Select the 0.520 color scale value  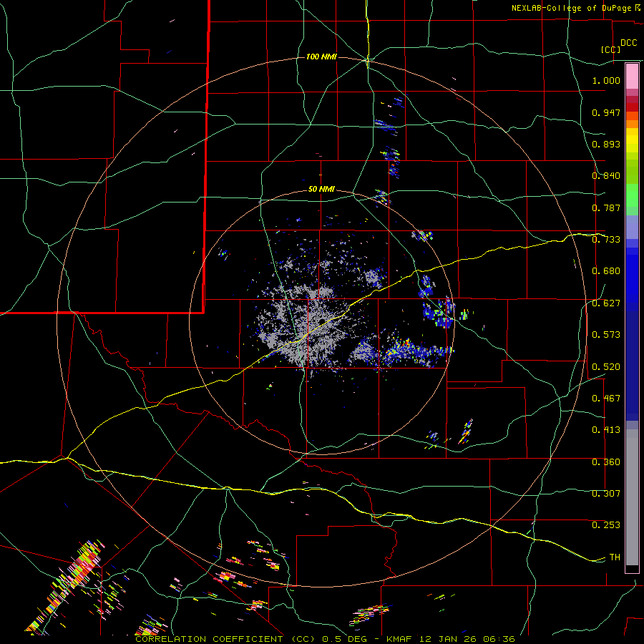[606, 367]
